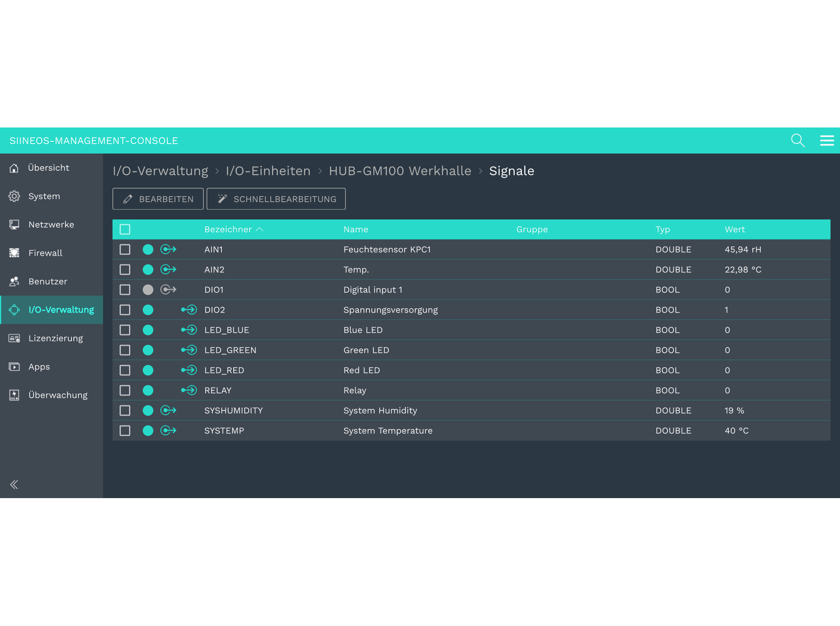Screen dimensions: 840x626
Task: Sort by the Wert column header
Action: click(x=735, y=229)
